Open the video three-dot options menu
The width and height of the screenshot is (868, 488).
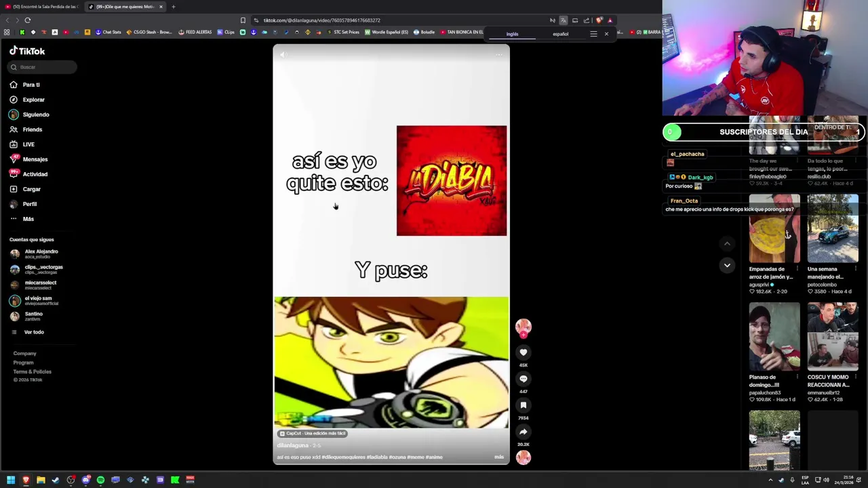tap(500, 55)
